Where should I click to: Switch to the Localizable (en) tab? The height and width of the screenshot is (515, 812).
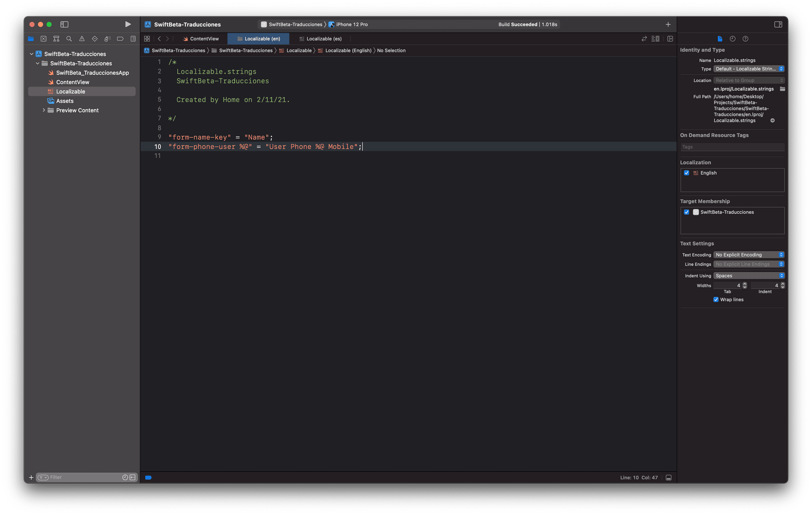258,39
